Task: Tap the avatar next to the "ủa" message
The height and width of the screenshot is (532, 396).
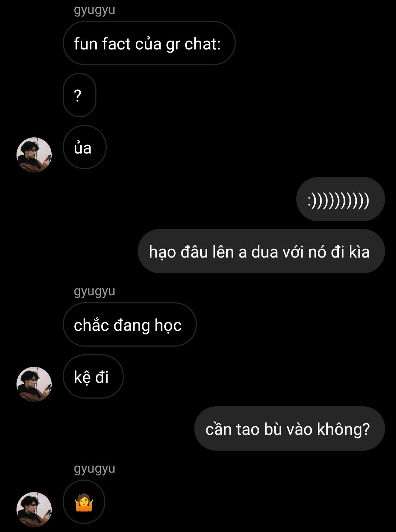Action: click(x=34, y=155)
